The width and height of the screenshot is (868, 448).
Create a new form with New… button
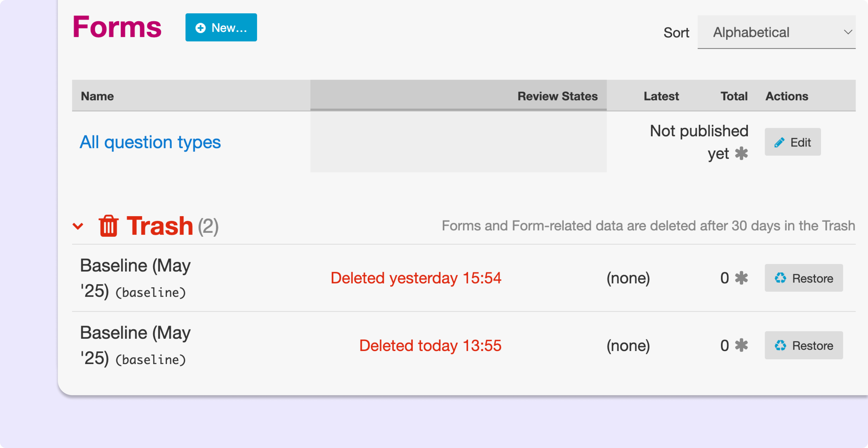(x=221, y=28)
